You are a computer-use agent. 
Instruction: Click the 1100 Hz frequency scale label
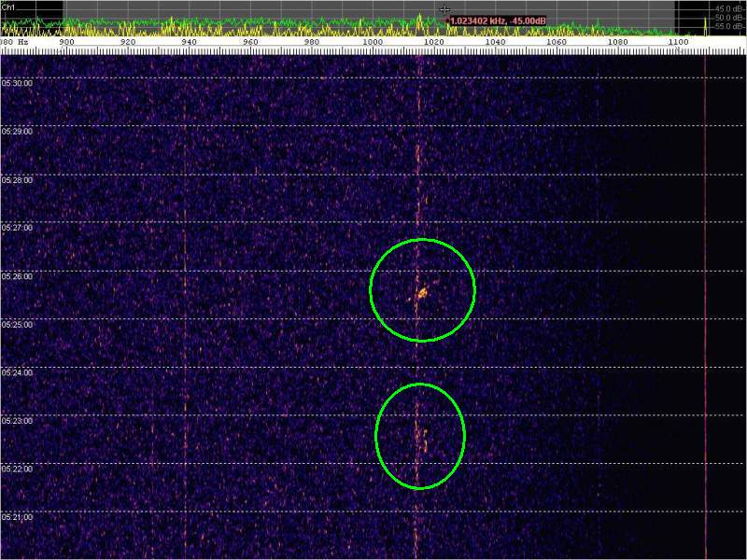[x=677, y=43]
